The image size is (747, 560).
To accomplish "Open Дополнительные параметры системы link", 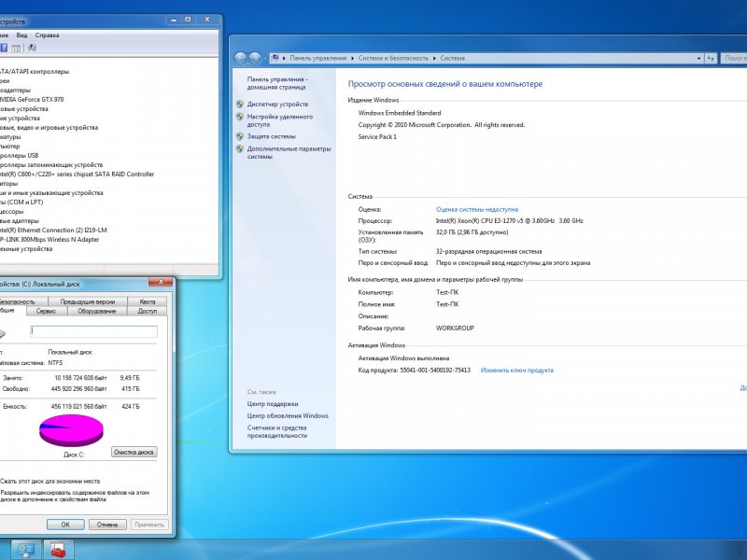I will [x=289, y=152].
